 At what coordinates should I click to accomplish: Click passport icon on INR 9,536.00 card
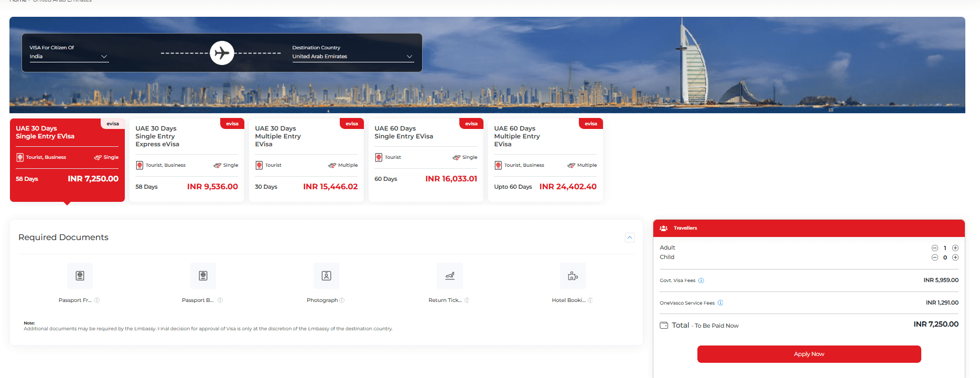[139, 165]
